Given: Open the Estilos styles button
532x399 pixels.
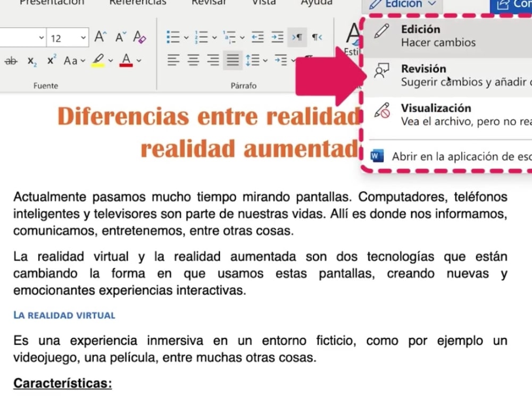Looking at the screenshot, I should click(x=352, y=39).
